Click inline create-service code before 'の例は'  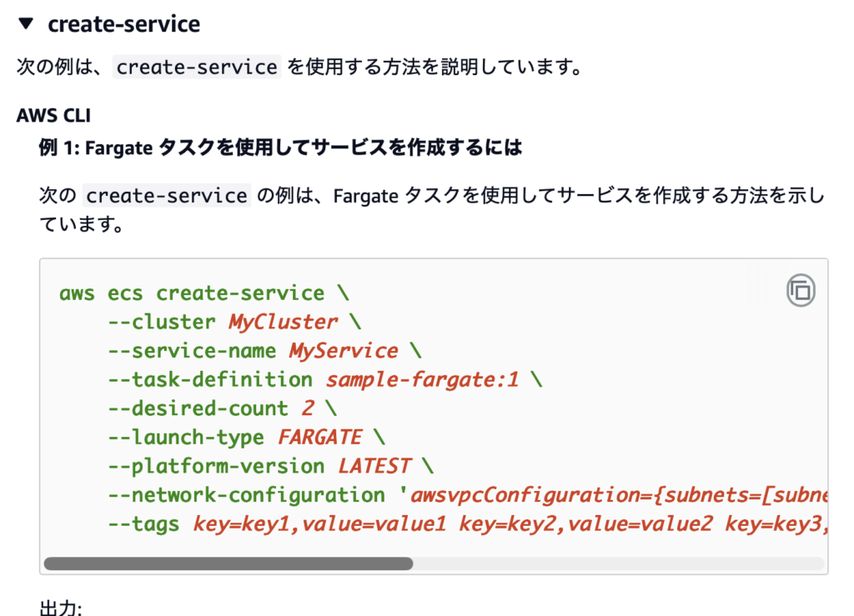[167, 196]
